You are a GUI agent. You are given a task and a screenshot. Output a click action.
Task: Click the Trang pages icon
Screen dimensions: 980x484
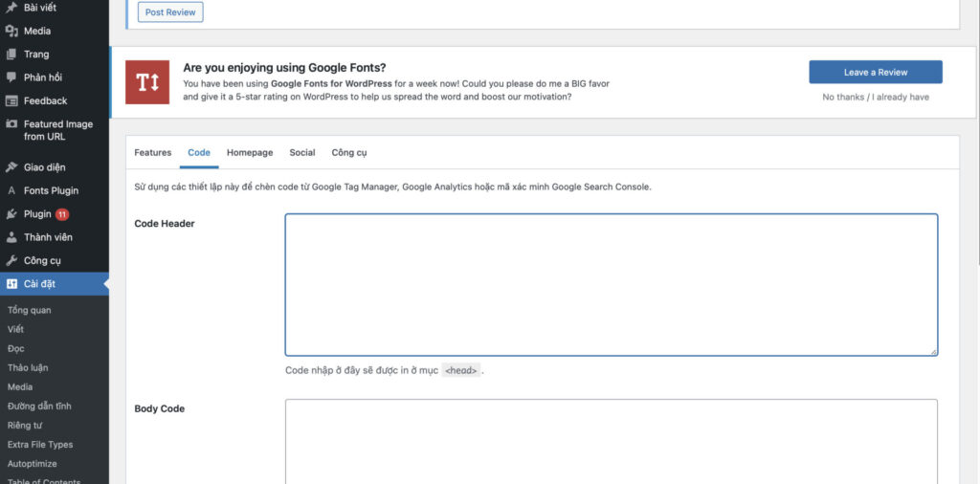[x=11, y=55]
